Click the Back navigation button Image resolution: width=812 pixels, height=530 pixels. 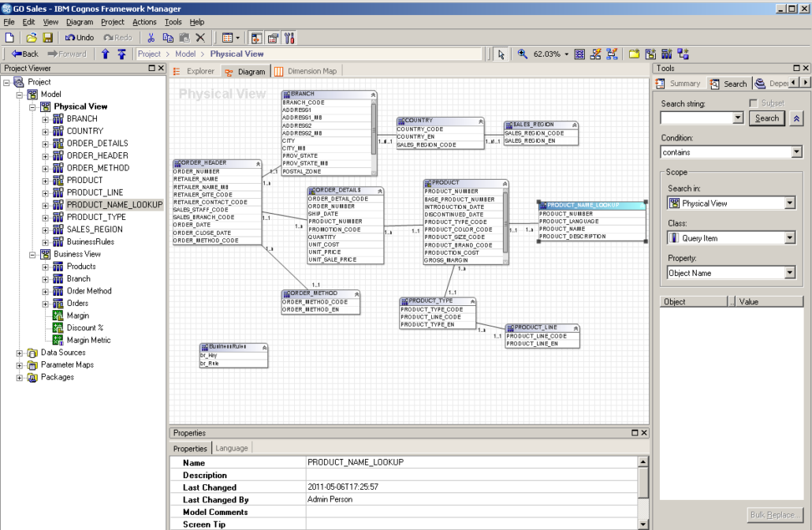(x=24, y=54)
